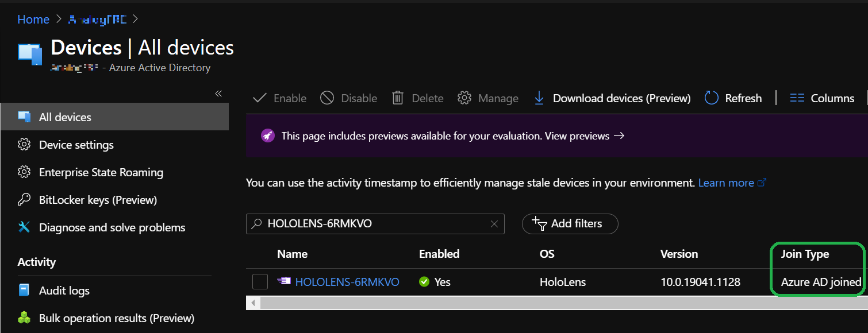Open Manage via the gear icon
The width and height of the screenshot is (868, 333).
pyautogui.click(x=464, y=98)
